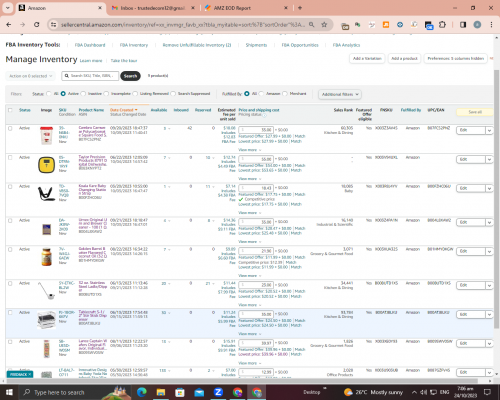Click the zoom magnifier icon in the address bar
Screen dimensions: 500x400
311,25
